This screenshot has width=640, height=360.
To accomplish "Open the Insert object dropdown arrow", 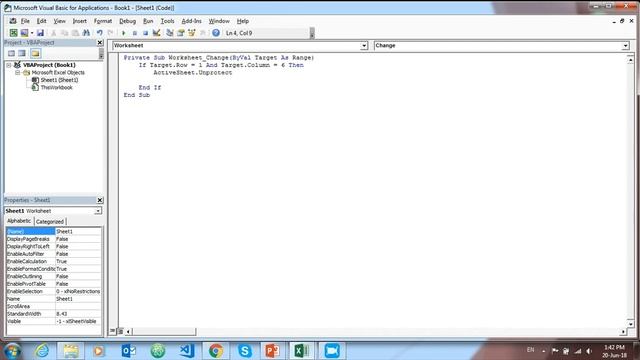I will coord(31,33).
